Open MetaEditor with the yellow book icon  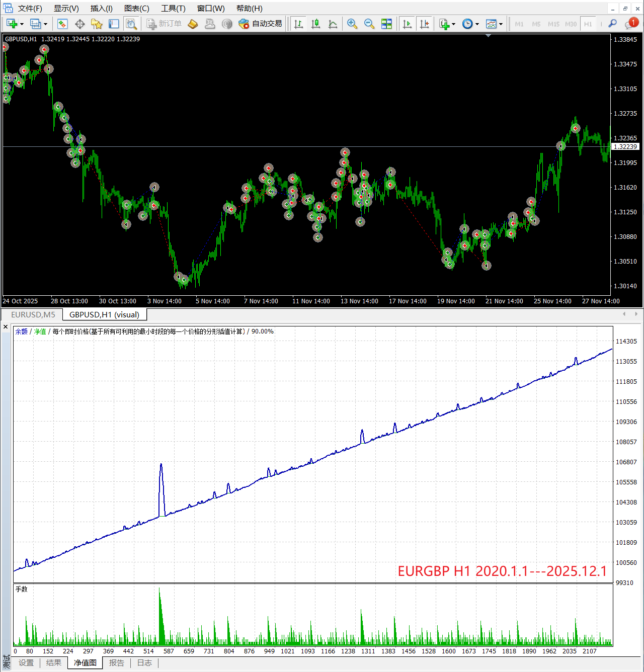193,24
